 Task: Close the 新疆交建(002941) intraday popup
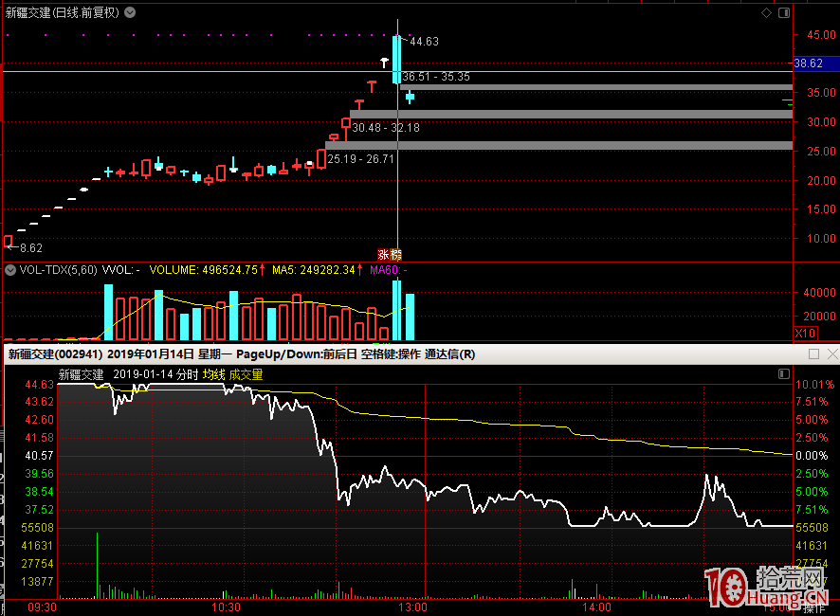[831, 354]
